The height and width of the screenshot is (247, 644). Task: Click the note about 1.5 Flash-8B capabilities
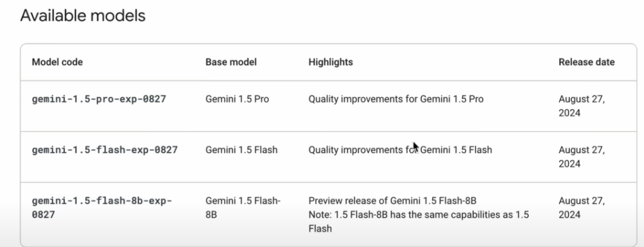point(419,221)
